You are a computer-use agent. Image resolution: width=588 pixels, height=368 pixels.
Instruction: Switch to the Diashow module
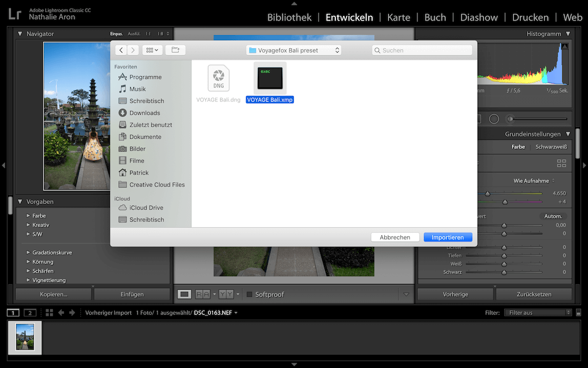click(x=479, y=17)
